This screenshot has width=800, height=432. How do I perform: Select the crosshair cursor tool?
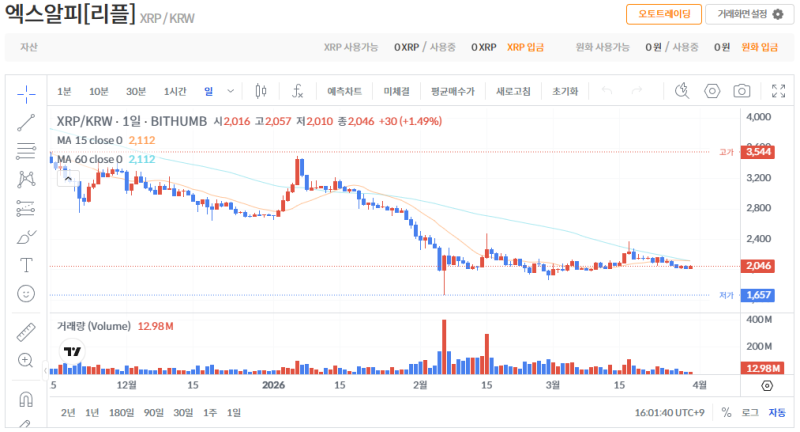pyautogui.click(x=26, y=94)
